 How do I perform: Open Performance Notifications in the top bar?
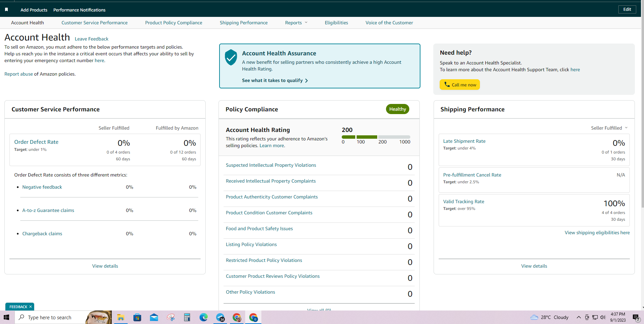pos(79,10)
